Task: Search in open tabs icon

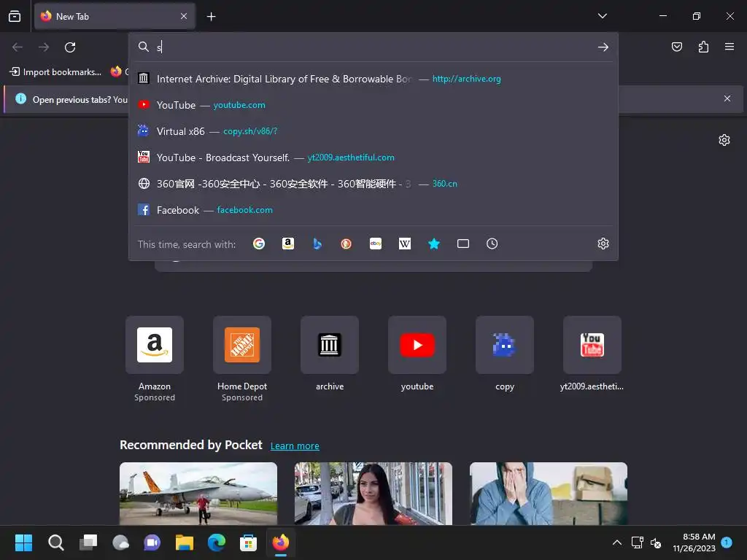Action: click(x=463, y=244)
